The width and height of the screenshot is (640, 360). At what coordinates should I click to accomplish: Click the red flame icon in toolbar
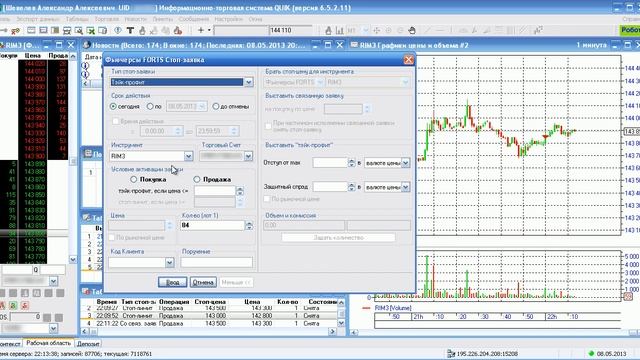click(178, 31)
